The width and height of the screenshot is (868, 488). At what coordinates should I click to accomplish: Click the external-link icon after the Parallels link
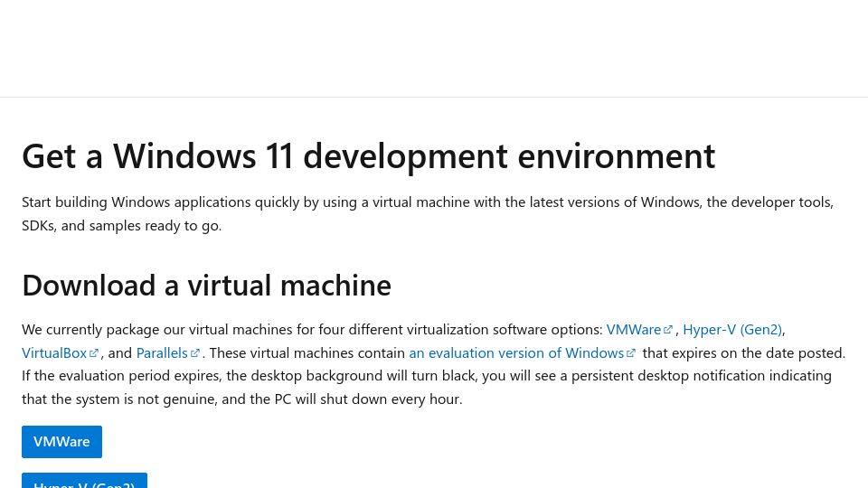tap(195, 353)
